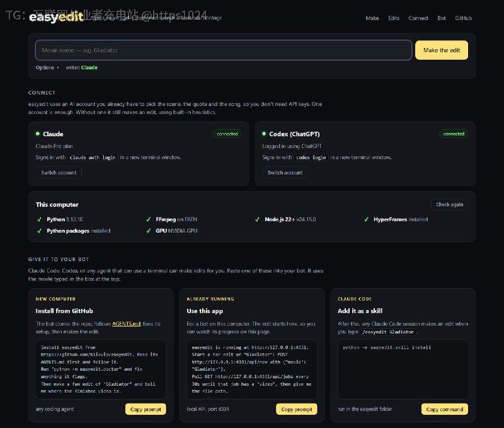Click the local API, port 4331 text

point(208,409)
